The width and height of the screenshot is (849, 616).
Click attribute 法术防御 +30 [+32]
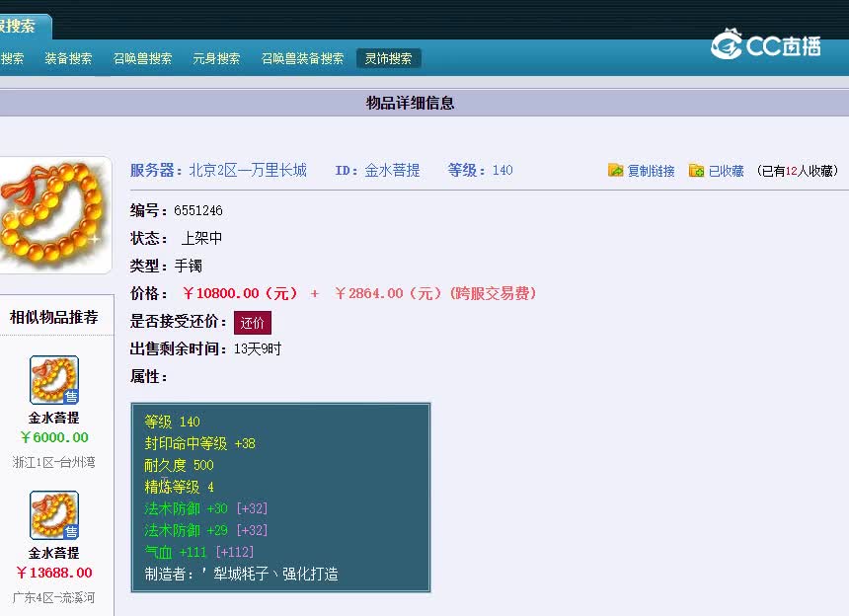(205, 508)
